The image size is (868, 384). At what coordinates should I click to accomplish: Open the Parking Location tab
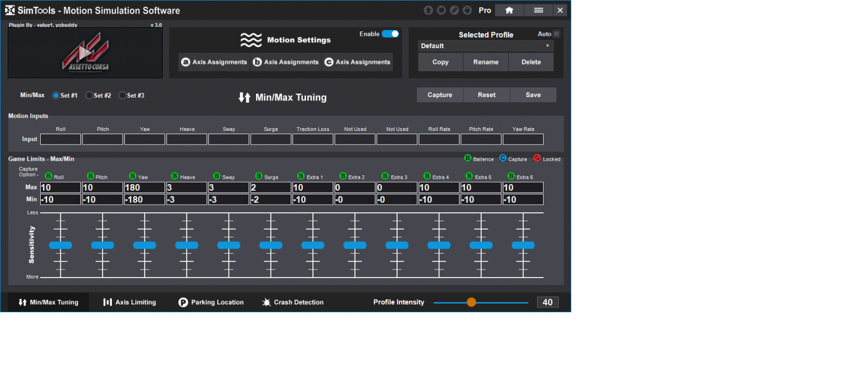point(211,303)
